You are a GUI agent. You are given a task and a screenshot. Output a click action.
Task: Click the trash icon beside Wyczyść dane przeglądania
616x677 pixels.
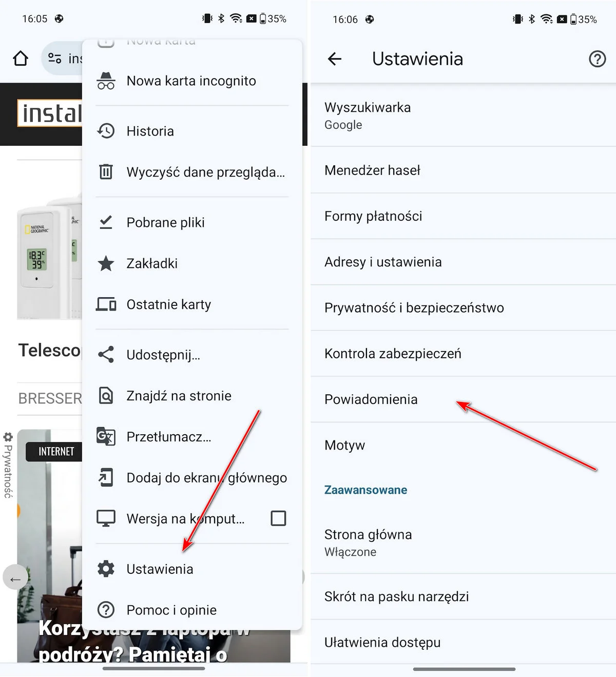click(106, 172)
